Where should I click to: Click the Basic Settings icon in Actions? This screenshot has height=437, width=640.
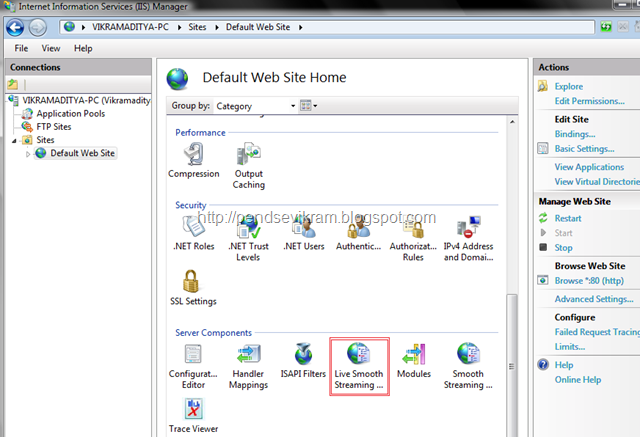(543, 148)
